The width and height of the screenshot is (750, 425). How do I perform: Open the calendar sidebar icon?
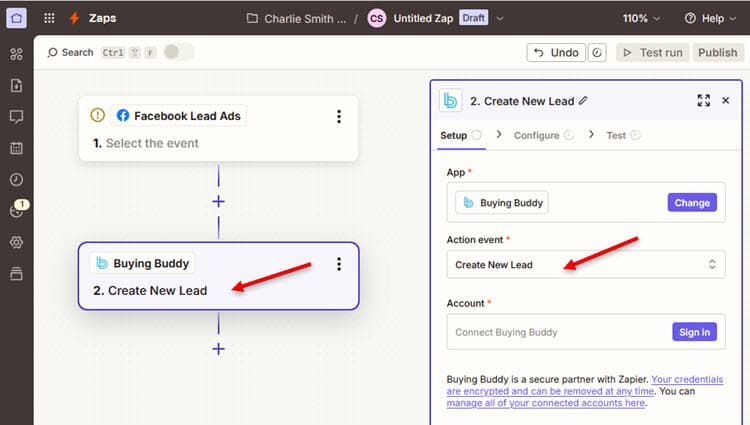16,148
